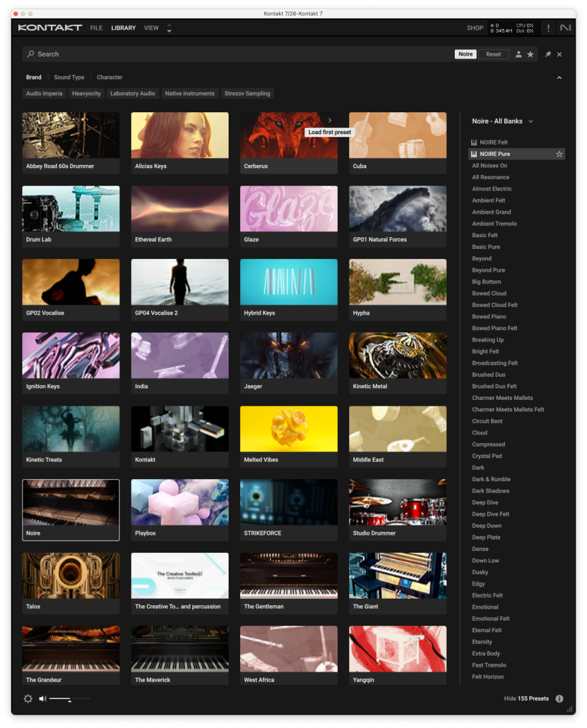Open the info icon beside Presets count
587x728 pixels.
click(559, 699)
